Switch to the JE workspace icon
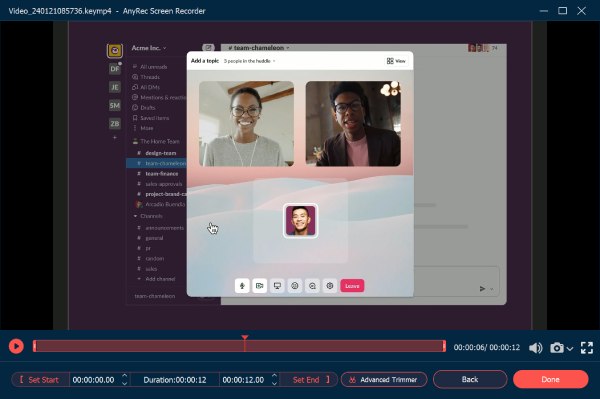Image resolution: width=600 pixels, height=399 pixels. tap(115, 87)
